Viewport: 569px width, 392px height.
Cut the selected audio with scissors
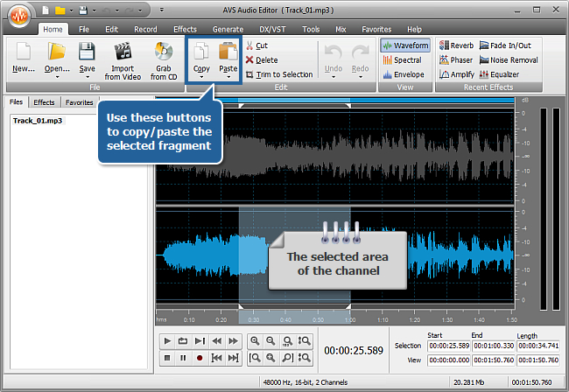256,45
